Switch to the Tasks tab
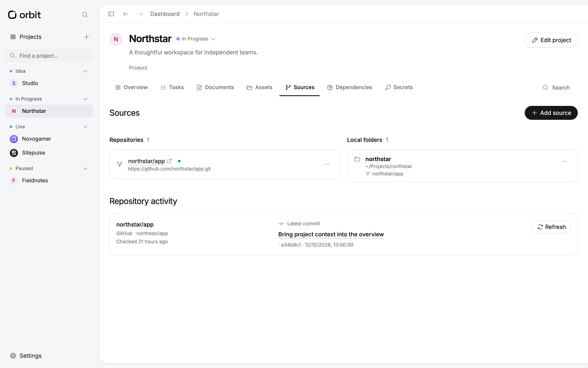Image resolution: width=588 pixels, height=368 pixels. point(172,87)
